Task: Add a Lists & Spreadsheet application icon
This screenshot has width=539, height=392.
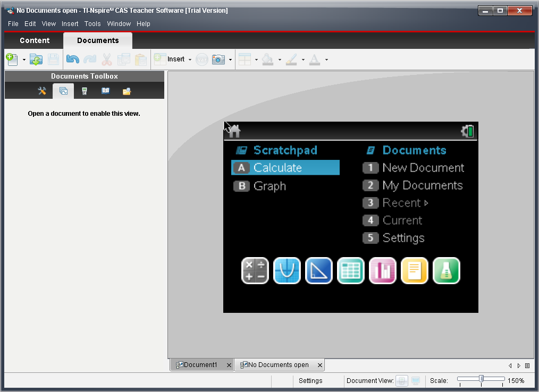Action: point(351,271)
